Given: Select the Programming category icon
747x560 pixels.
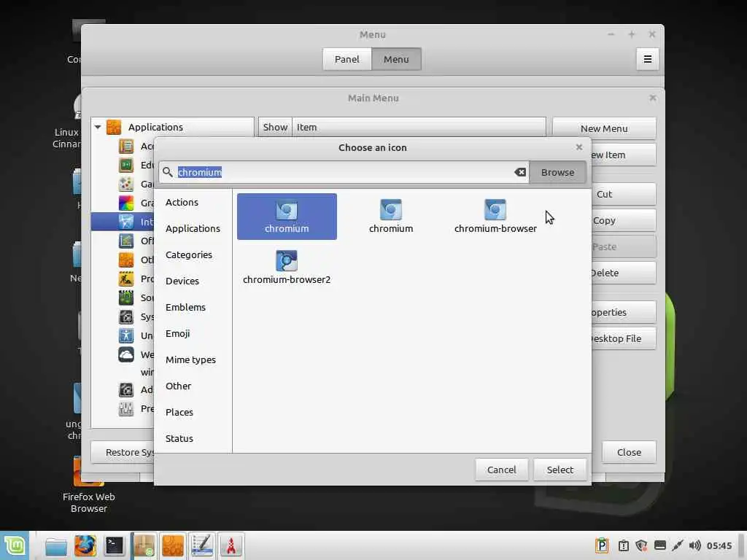Looking at the screenshot, I should [126, 279].
